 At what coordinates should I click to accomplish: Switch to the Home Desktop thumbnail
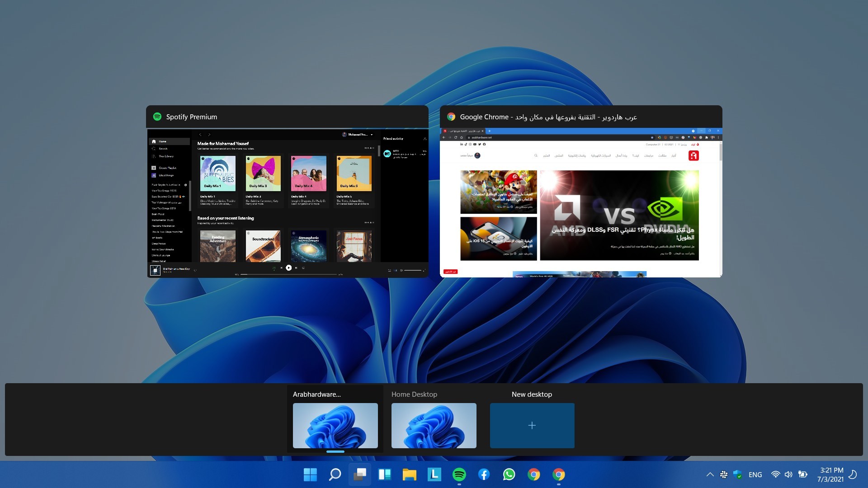[434, 426]
